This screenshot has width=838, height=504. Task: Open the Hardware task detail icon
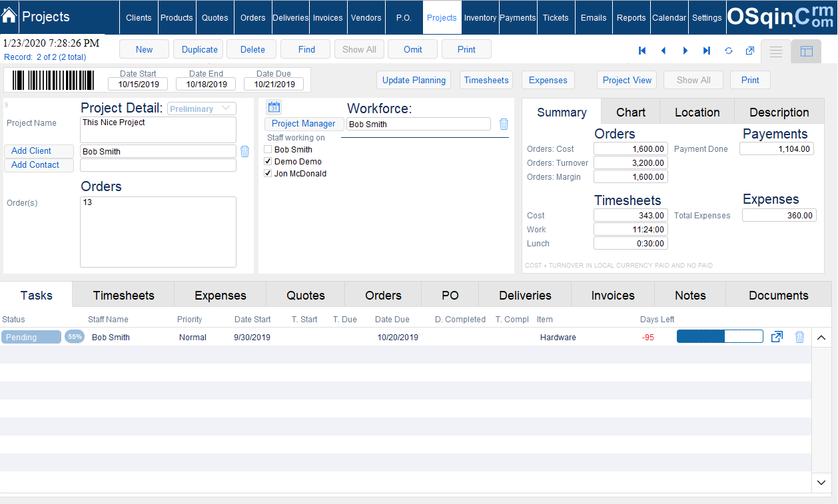[777, 337]
